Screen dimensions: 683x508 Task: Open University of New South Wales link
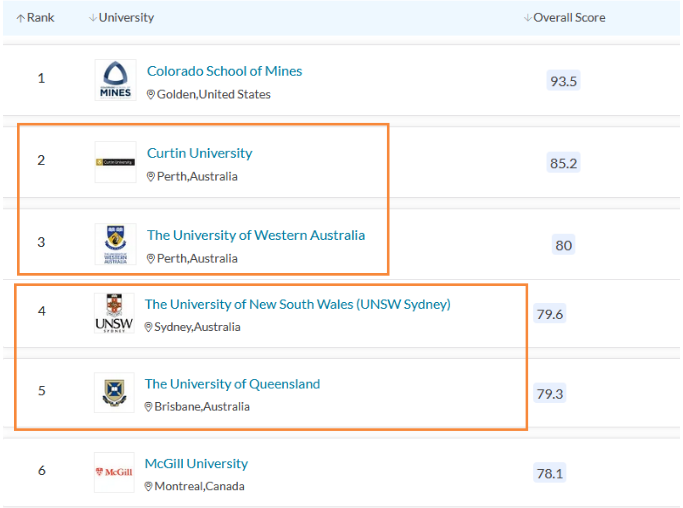[297, 304]
